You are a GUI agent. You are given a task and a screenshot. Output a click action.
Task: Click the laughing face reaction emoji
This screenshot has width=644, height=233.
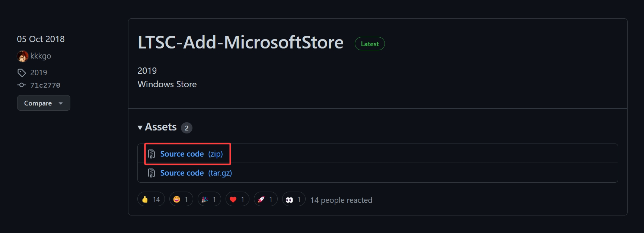tap(178, 199)
